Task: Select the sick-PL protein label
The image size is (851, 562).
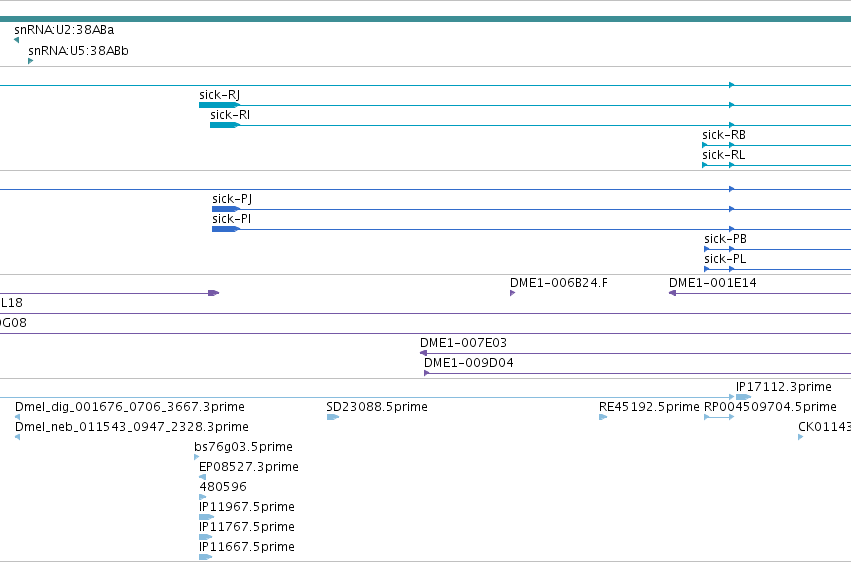Action: 725,259
